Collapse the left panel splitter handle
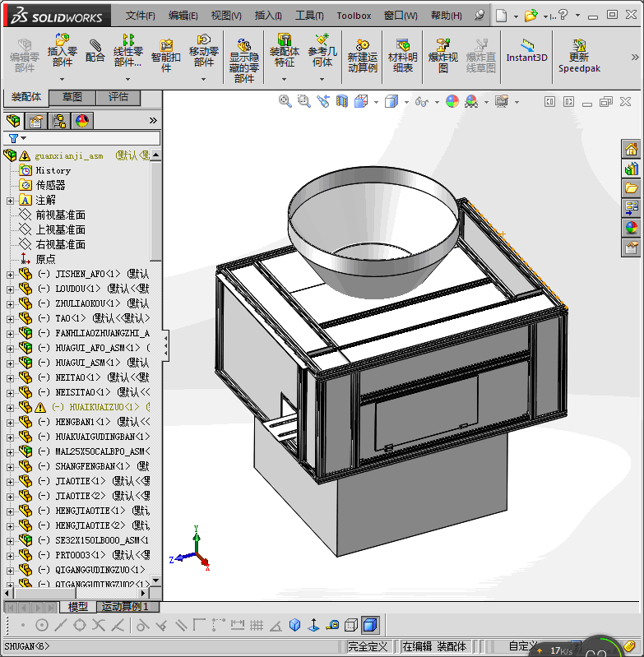 (166, 346)
